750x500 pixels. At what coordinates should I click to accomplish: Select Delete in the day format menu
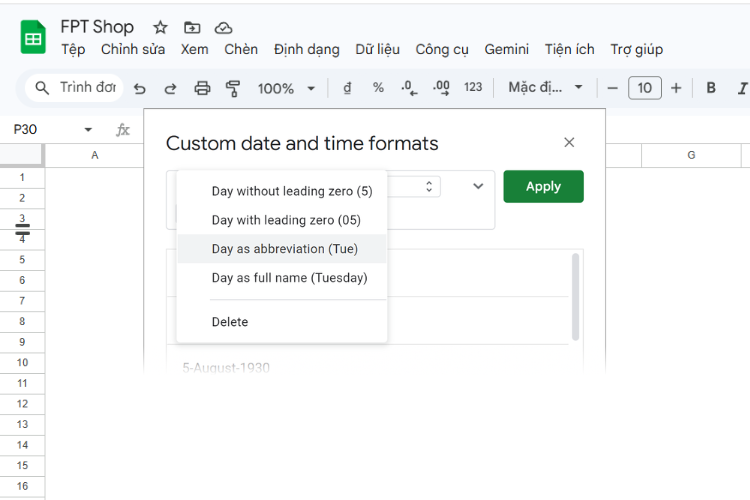pyautogui.click(x=282, y=322)
